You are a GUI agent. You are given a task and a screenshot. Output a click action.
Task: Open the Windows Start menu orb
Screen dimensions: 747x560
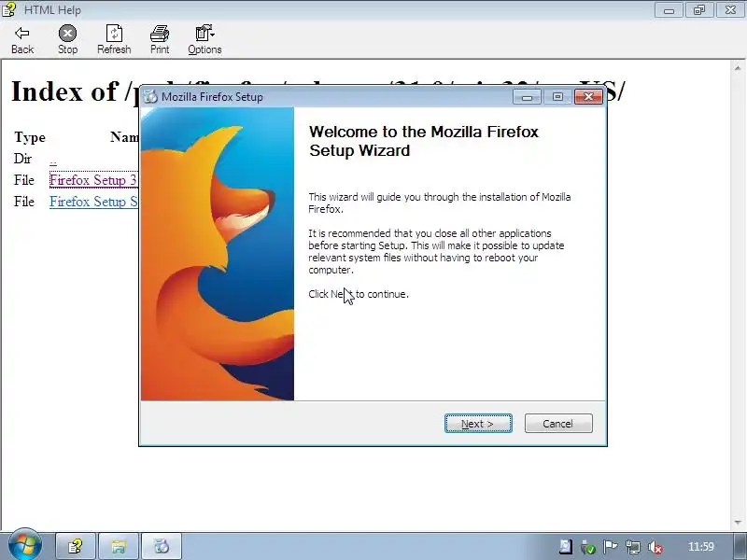24,545
